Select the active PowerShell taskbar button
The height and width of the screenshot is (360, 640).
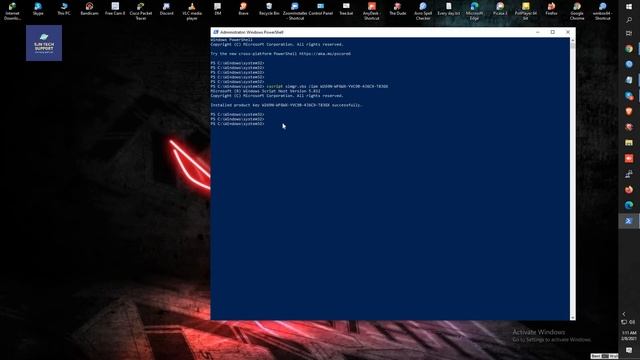coord(629,221)
